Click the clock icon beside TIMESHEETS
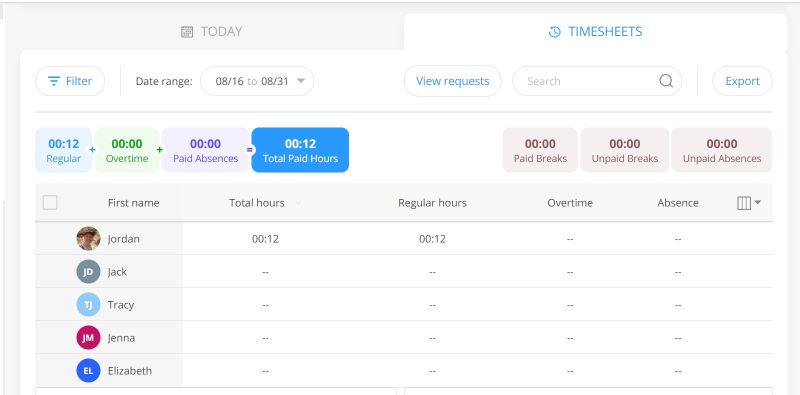 pyautogui.click(x=555, y=32)
